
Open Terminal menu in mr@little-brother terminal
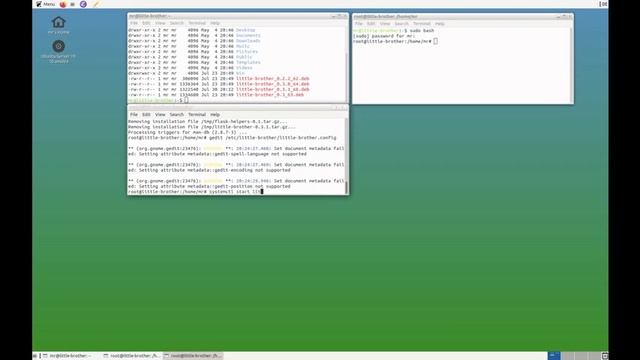197,23
